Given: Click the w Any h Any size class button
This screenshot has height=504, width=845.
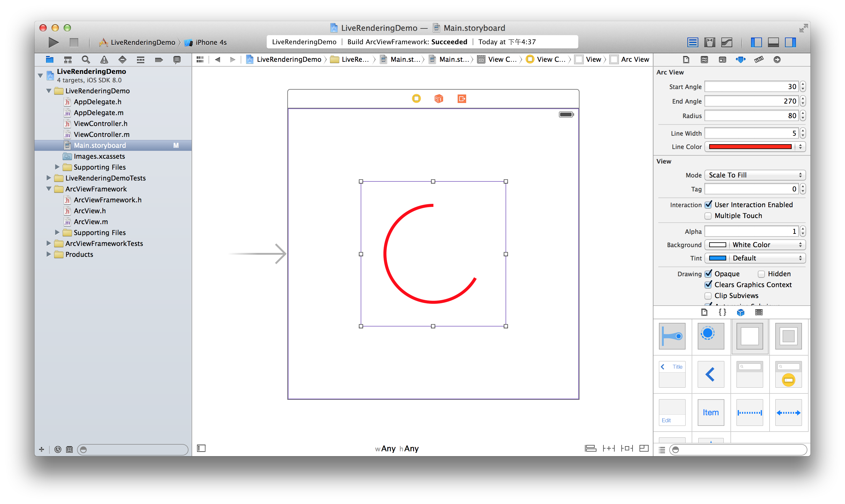Looking at the screenshot, I should pos(397,449).
